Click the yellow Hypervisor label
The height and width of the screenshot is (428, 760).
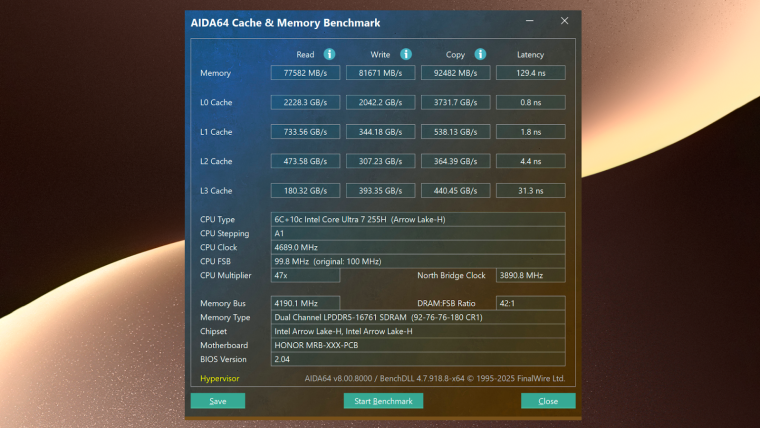tap(219, 379)
